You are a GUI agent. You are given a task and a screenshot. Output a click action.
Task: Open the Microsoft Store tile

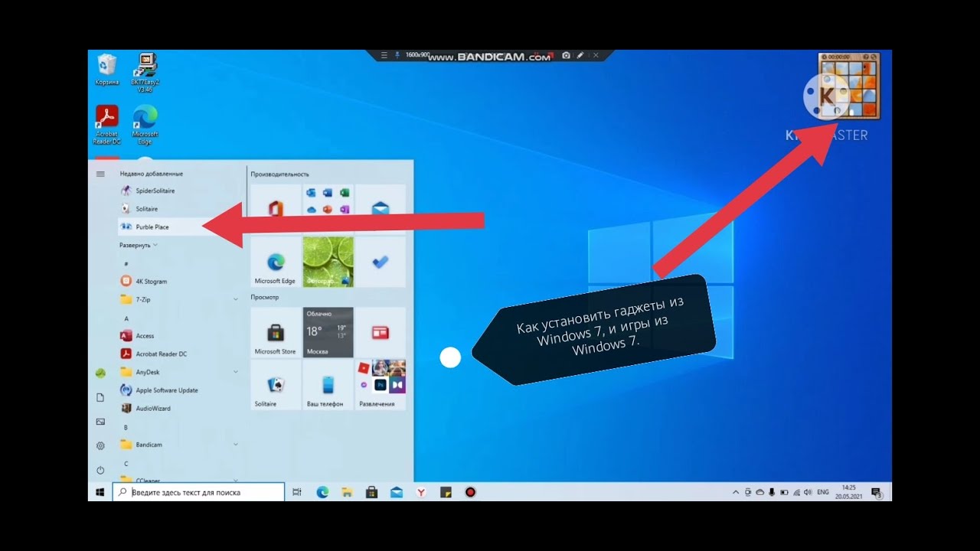click(x=276, y=332)
